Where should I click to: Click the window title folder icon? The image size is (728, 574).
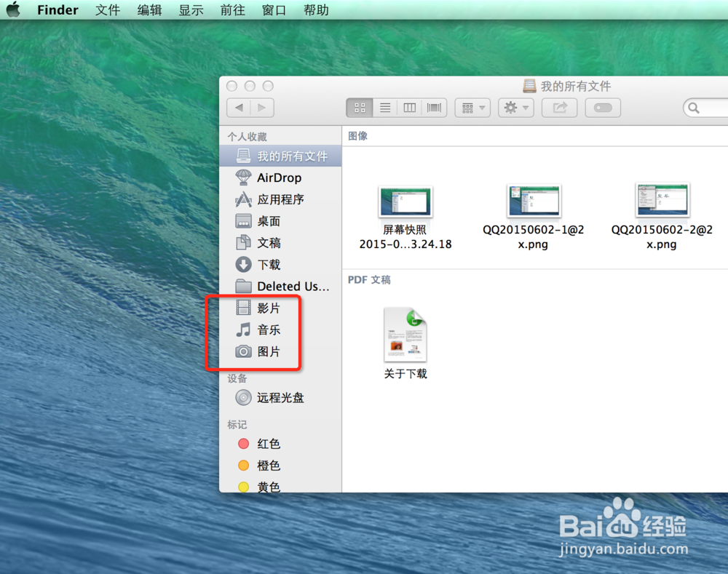coord(529,86)
